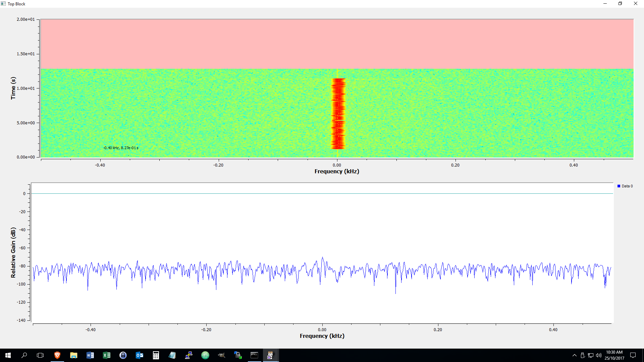Open the blue padlock app in taskbar

(123, 355)
